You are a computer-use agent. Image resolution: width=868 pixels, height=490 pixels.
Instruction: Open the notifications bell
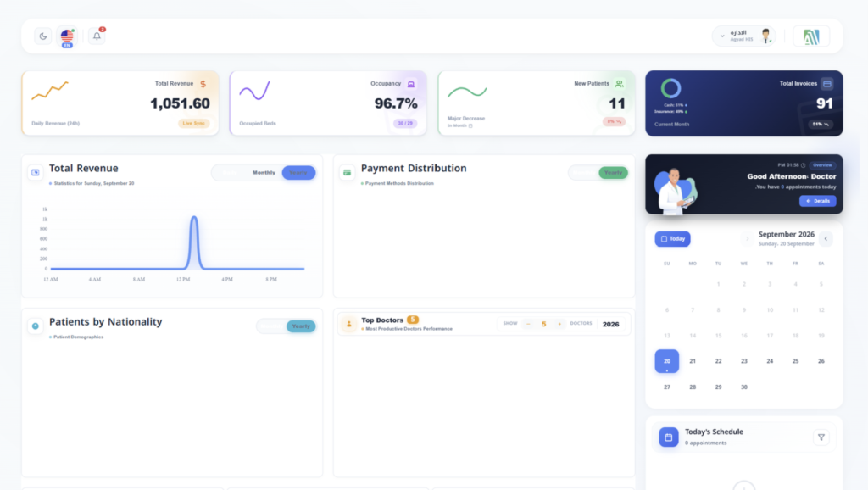97,36
